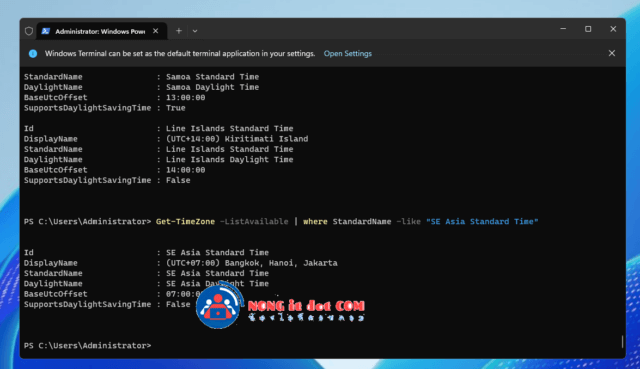The image size is (640, 369).
Task: Click the Get-TimeZone command text
Action: coord(185,221)
